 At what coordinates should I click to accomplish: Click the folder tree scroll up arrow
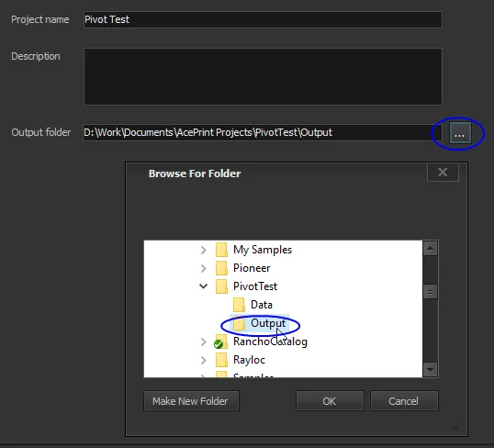[430, 249]
